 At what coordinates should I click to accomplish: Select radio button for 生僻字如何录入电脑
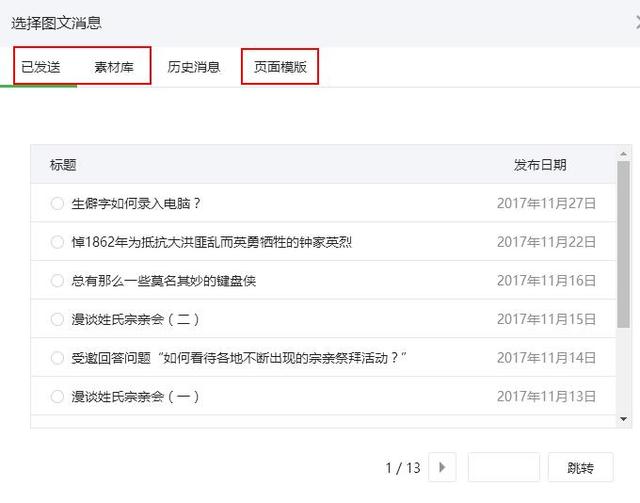tap(57, 203)
